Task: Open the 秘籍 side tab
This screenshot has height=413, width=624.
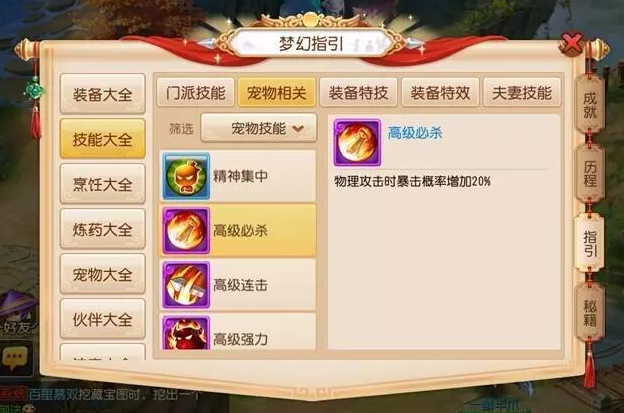Action: click(589, 313)
